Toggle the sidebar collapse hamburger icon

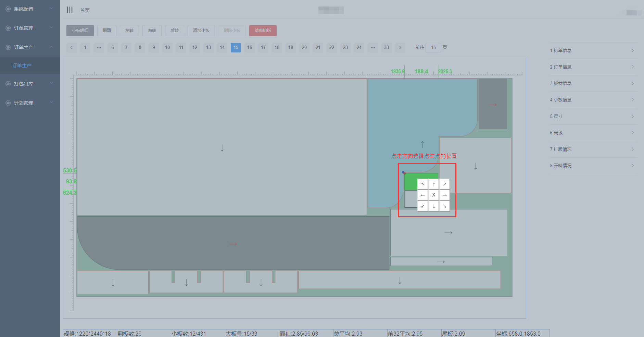[70, 10]
